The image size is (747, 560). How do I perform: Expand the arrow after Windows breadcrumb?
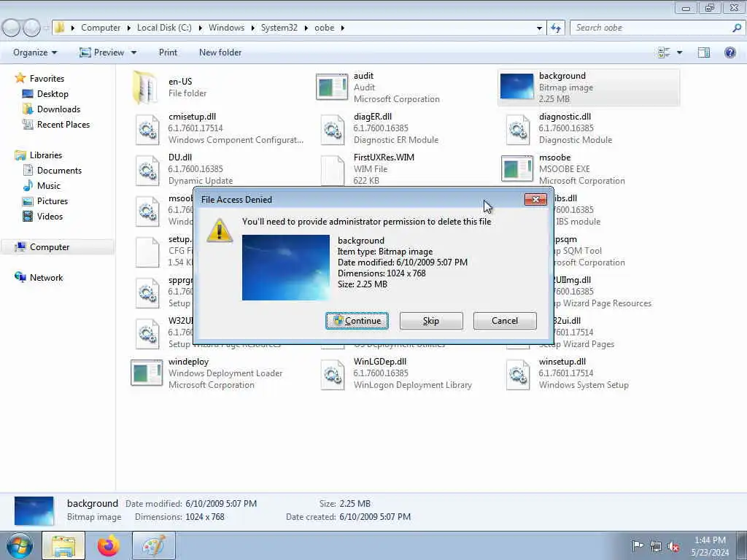(x=253, y=28)
